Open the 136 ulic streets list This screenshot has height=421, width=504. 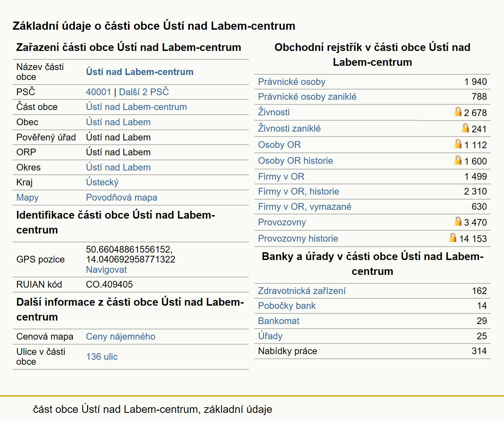(102, 357)
